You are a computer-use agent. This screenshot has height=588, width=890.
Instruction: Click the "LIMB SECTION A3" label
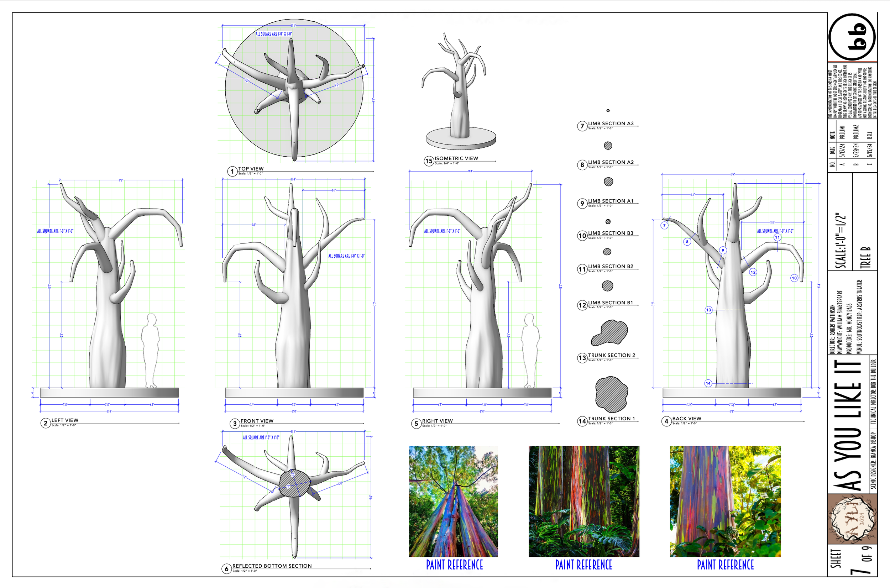(611, 124)
